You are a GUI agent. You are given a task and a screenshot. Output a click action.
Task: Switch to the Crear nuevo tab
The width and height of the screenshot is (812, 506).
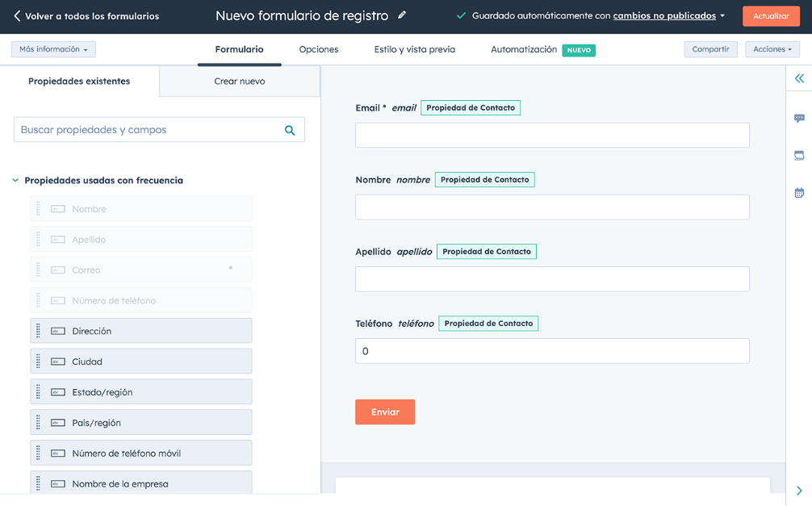coord(239,81)
